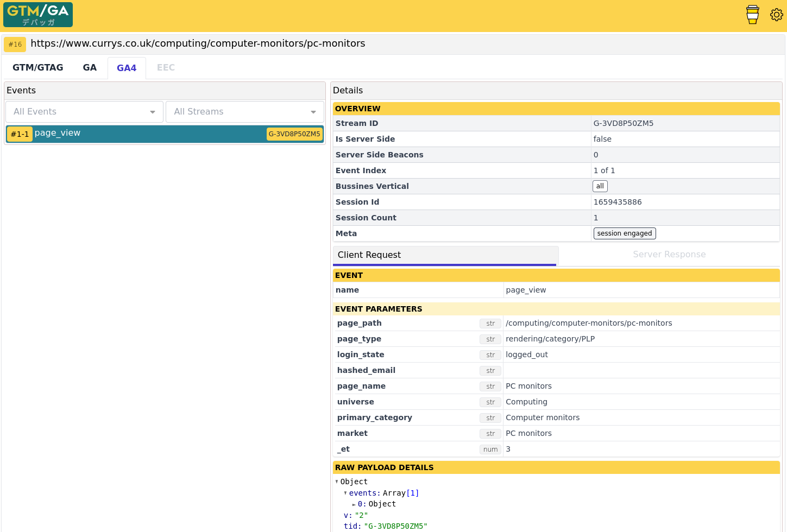This screenshot has width=787, height=532.
Task: Click the login_state value logged_out
Action: click(x=527, y=354)
